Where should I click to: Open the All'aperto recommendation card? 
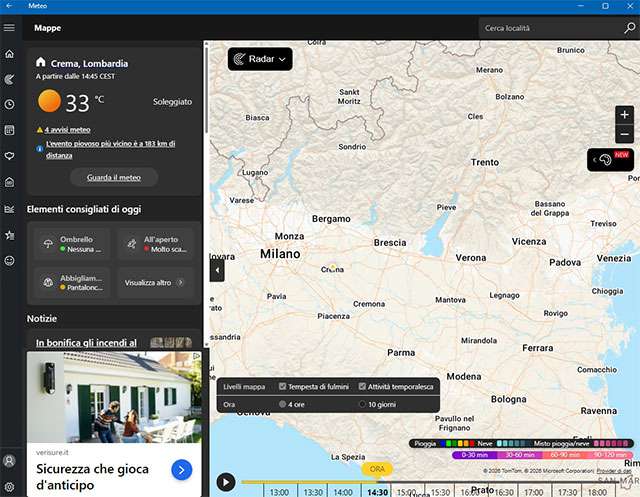pyautogui.click(x=155, y=244)
